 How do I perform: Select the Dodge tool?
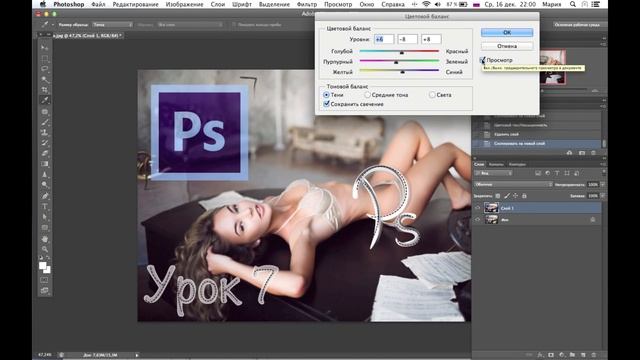44,185
